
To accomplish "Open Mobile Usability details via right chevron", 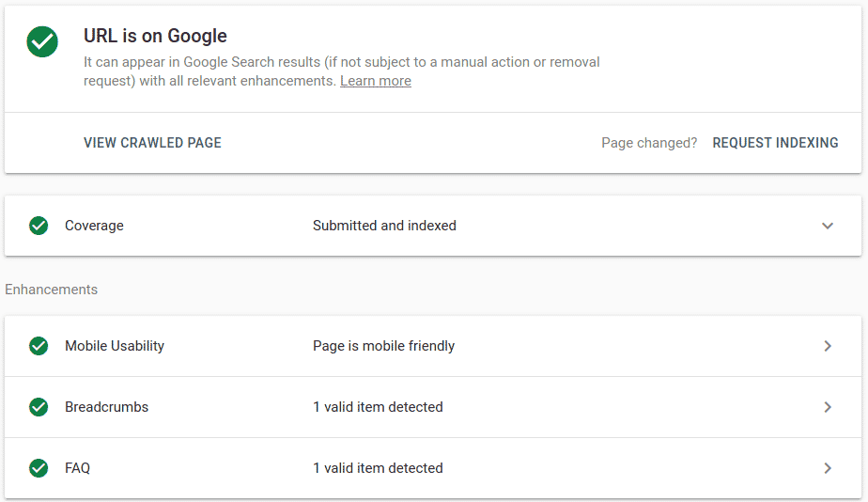I will click(828, 346).
